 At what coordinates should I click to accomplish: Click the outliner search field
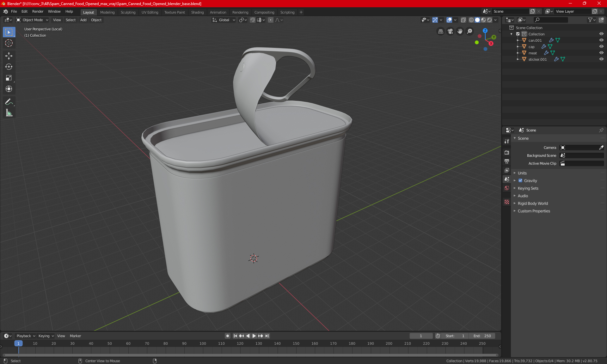pos(550,20)
